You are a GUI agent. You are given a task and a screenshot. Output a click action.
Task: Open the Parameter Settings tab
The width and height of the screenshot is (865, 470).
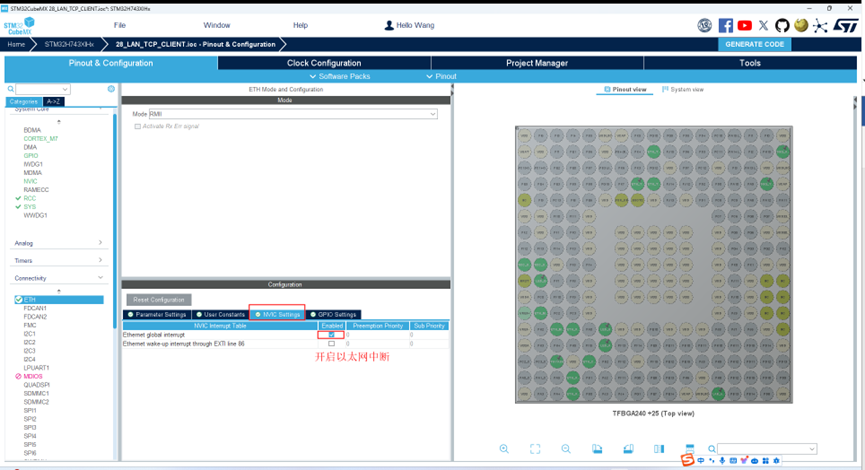[157, 314]
